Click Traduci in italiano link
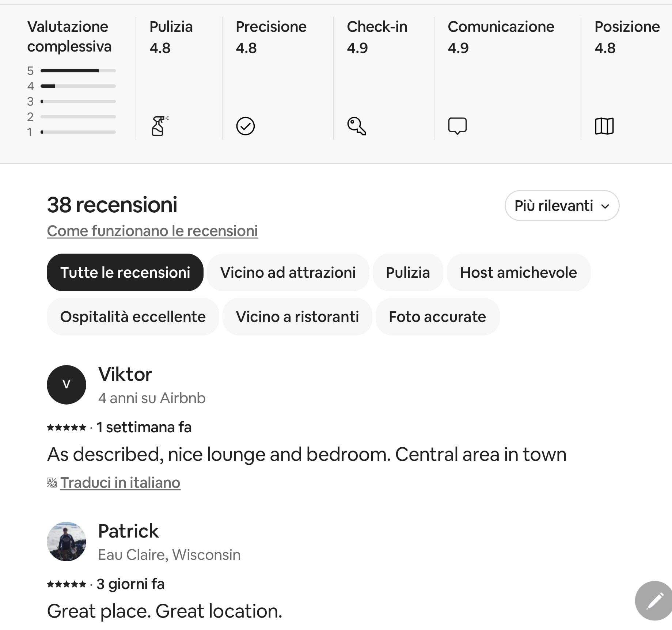 tap(120, 483)
